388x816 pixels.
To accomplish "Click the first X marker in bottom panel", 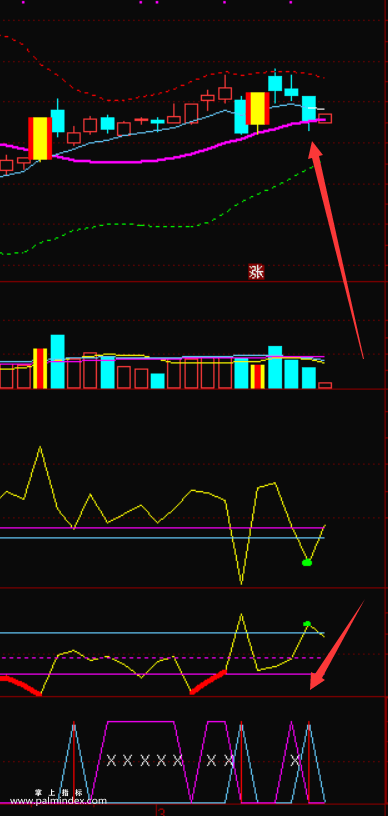I will [111, 760].
